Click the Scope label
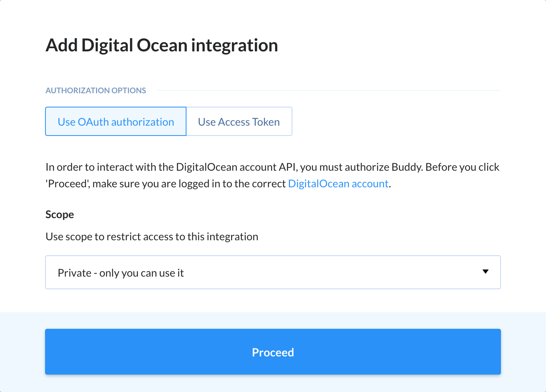546x392 pixels. click(60, 215)
